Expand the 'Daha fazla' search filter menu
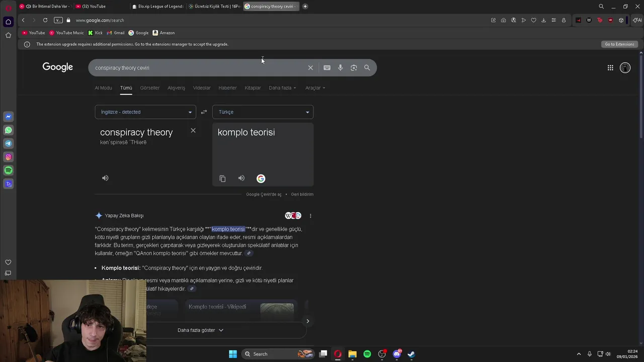644x362 pixels. click(x=282, y=88)
